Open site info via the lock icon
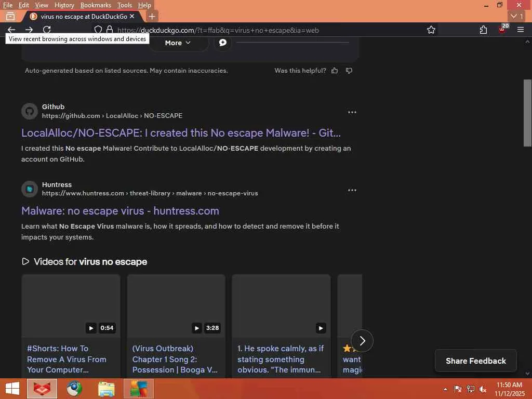 tap(110, 30)
